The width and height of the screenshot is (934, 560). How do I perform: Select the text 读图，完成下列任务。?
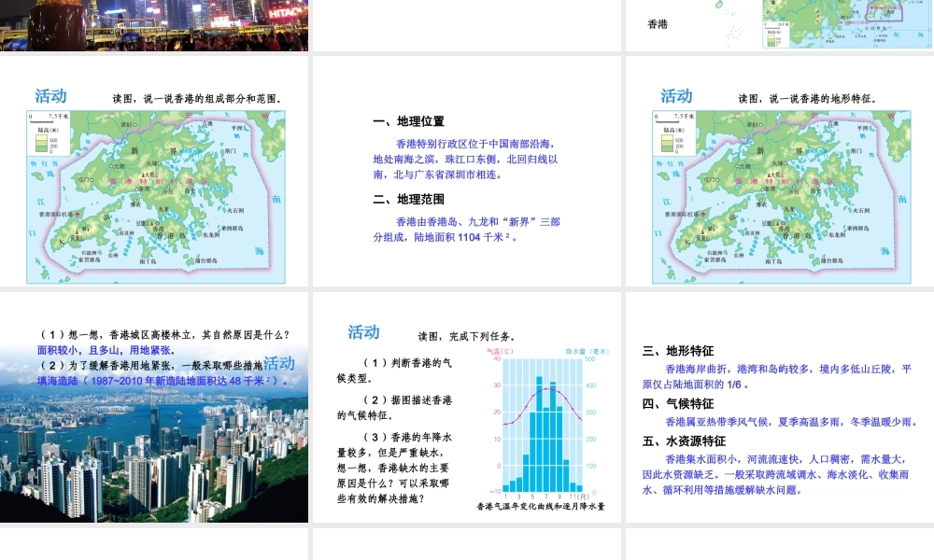pyautogui.click(x=467, y=337)
